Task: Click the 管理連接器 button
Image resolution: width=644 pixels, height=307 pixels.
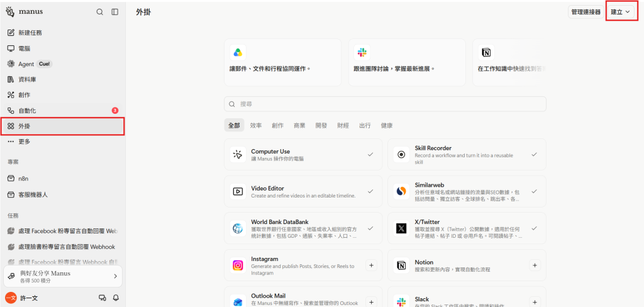Action: [x=586, y=12]
